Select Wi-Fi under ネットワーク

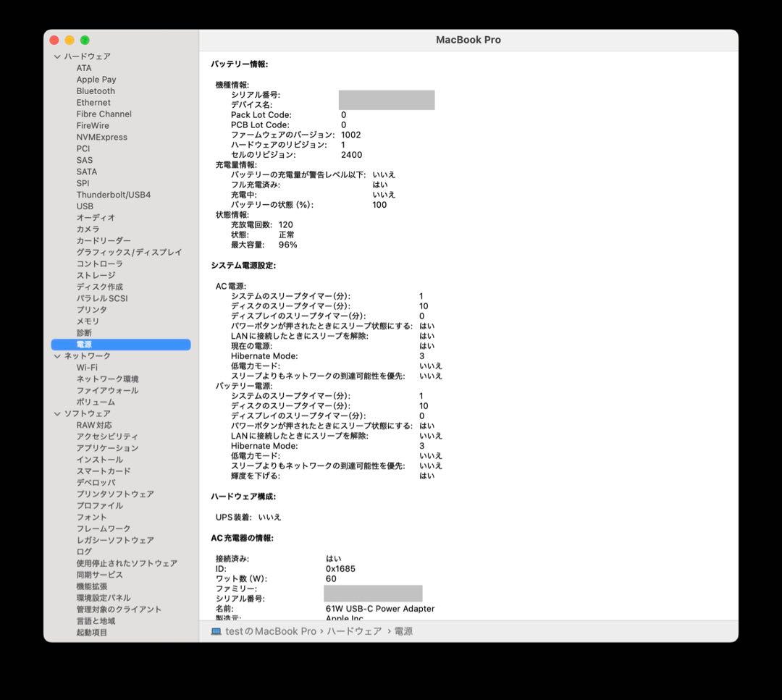point(88,367)
